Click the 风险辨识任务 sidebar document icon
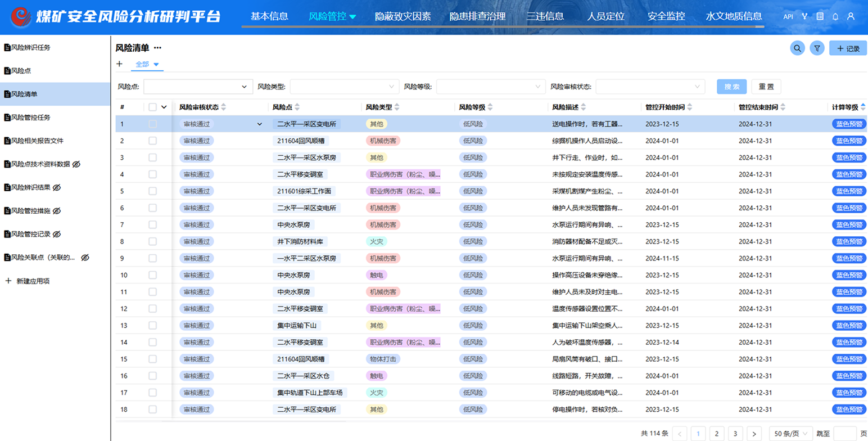Image resolution: width=868 pixels, height=441 pixels. [7, 48]
